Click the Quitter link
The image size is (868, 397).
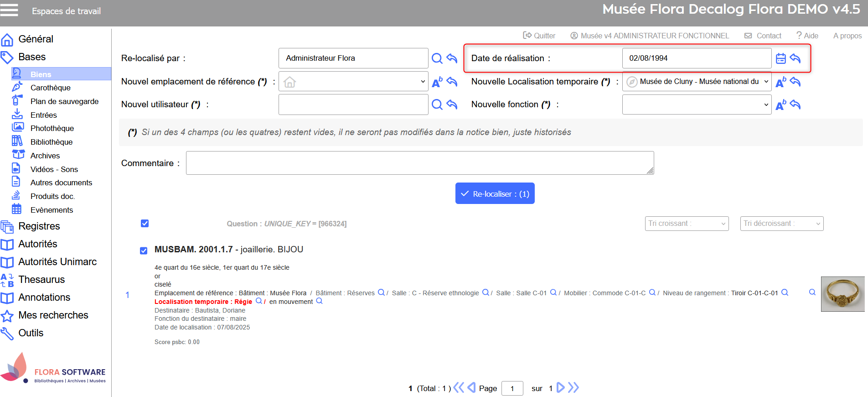tap(539, 36)
